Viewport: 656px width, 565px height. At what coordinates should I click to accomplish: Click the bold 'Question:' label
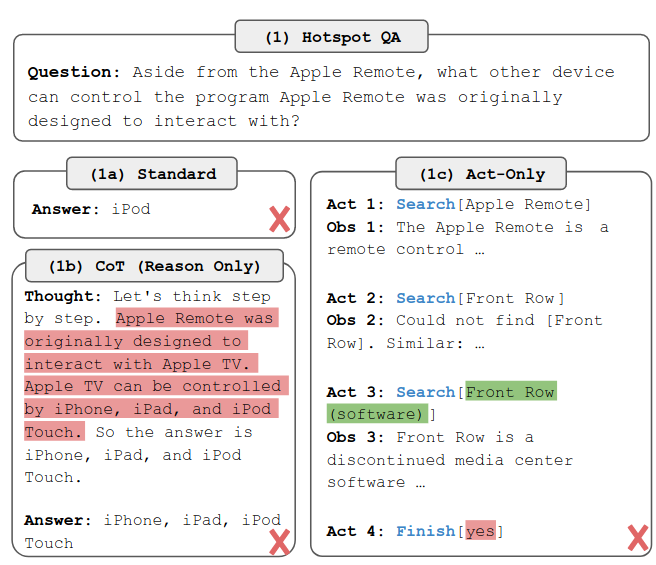click(x=74, y=72)
